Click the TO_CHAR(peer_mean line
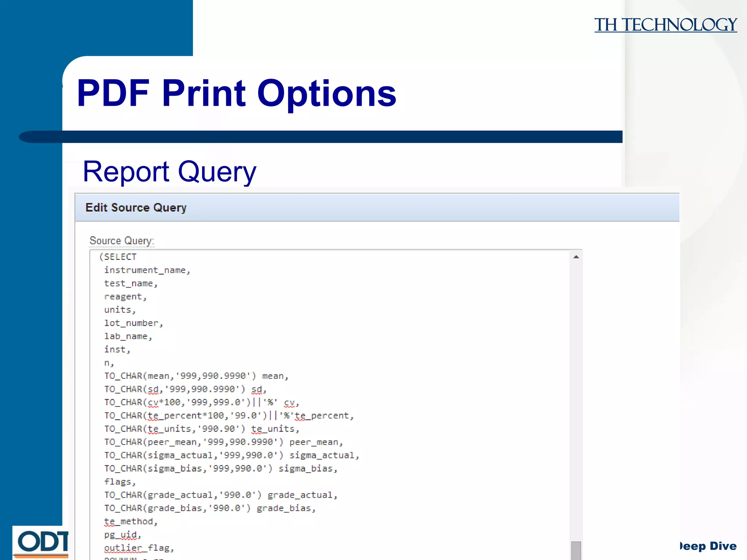747x560 pixels. point(224,442)
